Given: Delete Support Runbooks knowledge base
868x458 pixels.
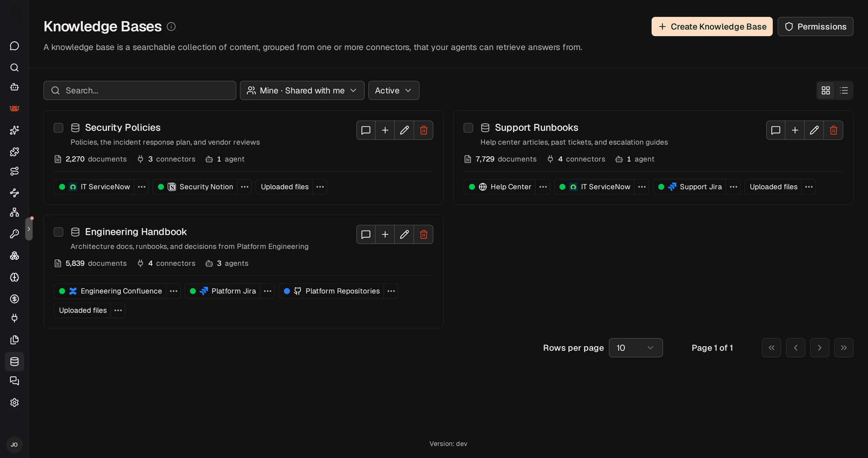Looking at the screenshot, I should point(834,130).
